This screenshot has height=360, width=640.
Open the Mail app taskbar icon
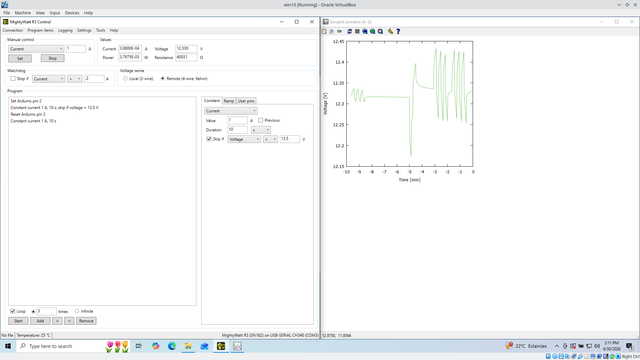pyautogui.click(x=204, y=346)
